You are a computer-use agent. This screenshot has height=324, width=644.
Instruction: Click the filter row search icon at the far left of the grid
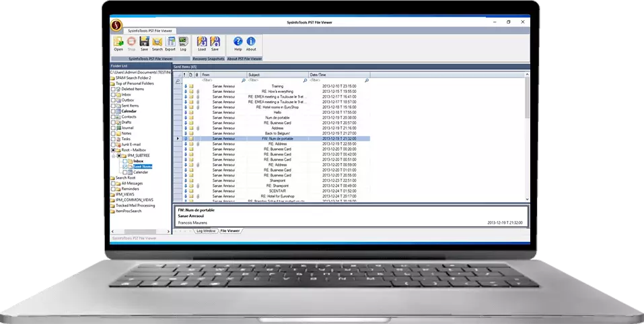tap(178, 81)
